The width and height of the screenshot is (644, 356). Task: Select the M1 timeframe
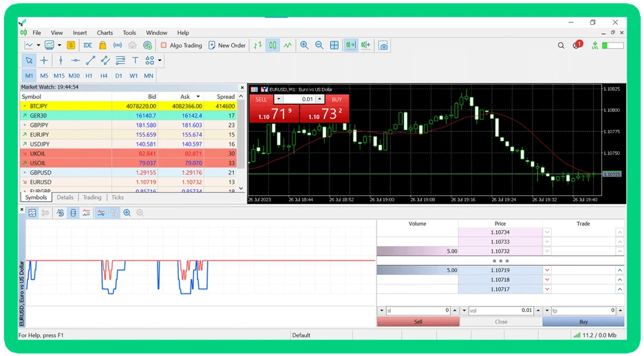pyautogui.click(x=29, y=76)
